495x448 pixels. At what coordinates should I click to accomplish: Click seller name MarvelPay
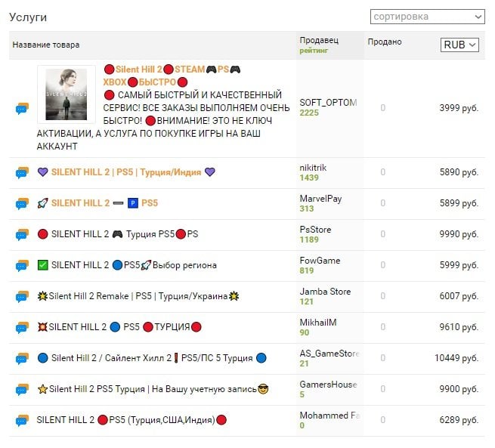pos(320,199)
